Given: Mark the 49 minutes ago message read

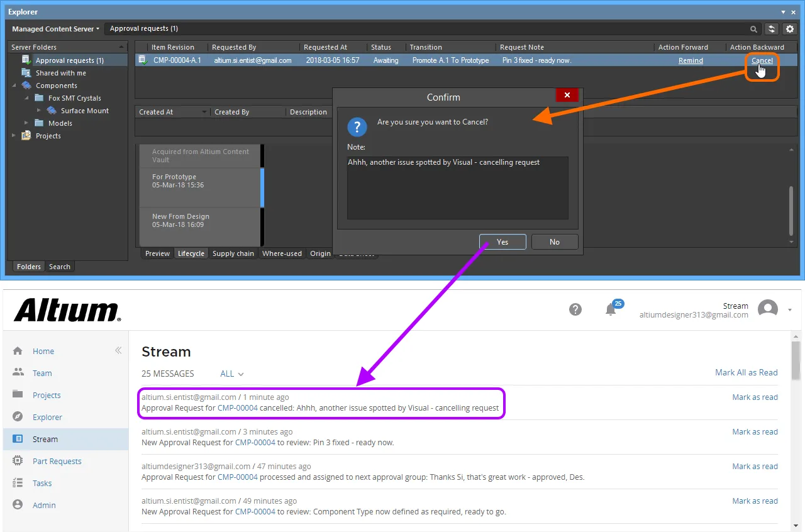Looking at the screenshot, I should 755,501.
